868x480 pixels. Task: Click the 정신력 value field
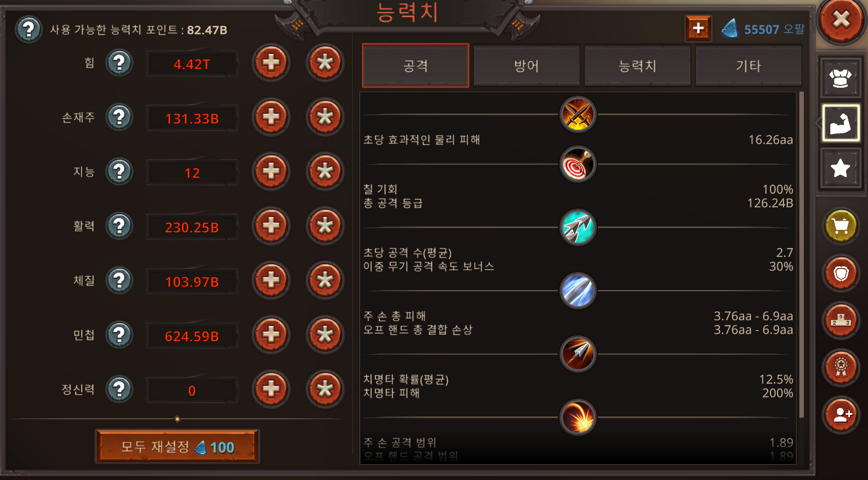click(192, 390)
